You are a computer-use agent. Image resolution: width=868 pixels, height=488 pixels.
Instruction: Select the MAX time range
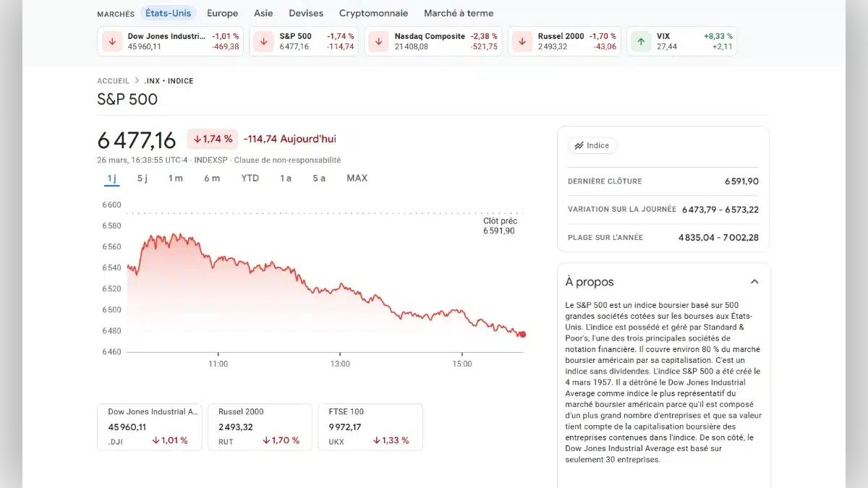[x=357, y=178]
